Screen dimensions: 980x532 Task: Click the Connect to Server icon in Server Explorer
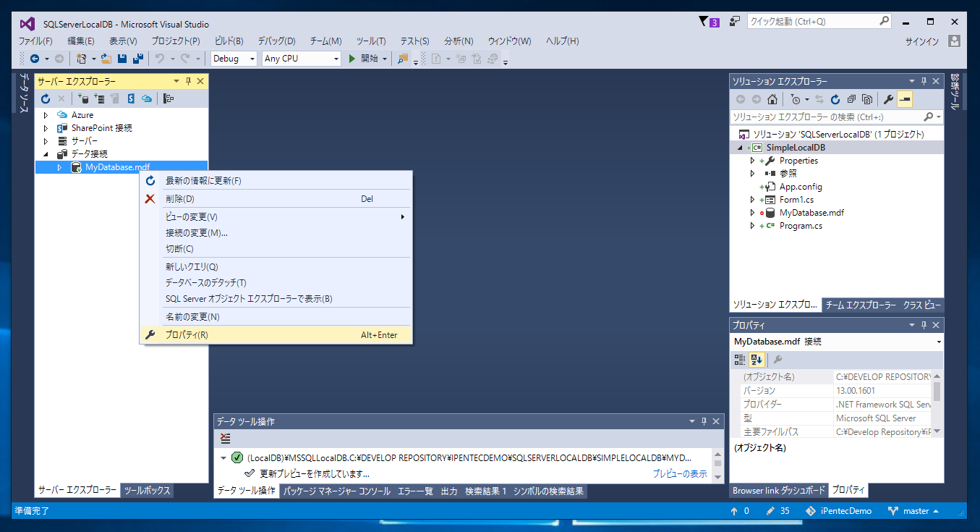tap(99, 98)
